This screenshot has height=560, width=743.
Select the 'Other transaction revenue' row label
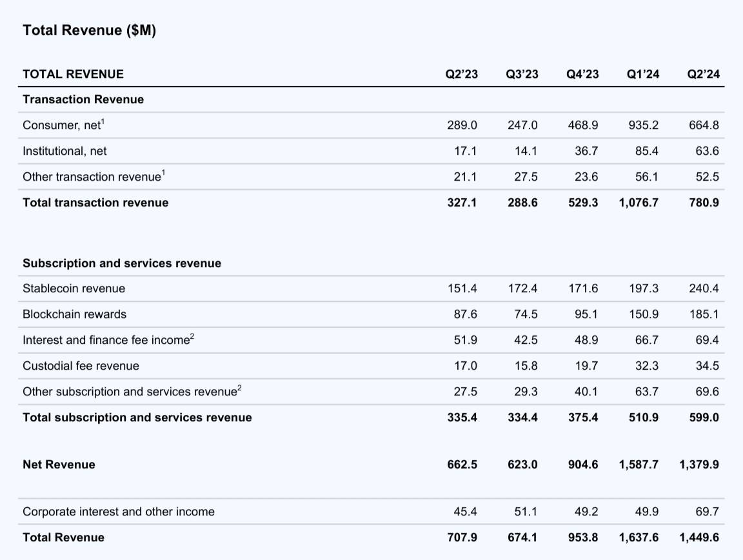[x=94, y=176]
